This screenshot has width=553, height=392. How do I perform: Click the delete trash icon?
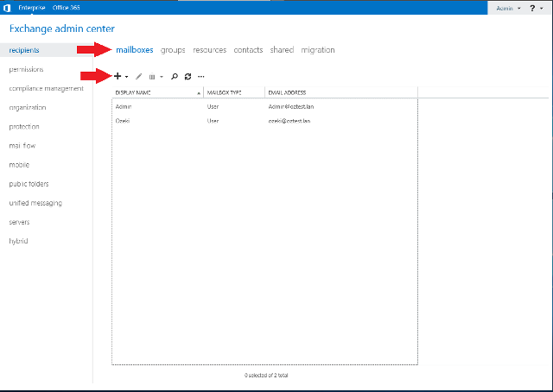tap(152, 77)
